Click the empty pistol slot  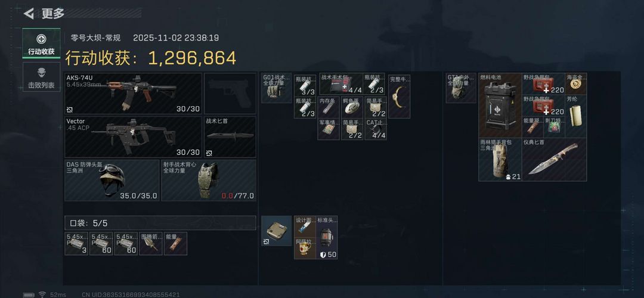click(x=230, y=94)
